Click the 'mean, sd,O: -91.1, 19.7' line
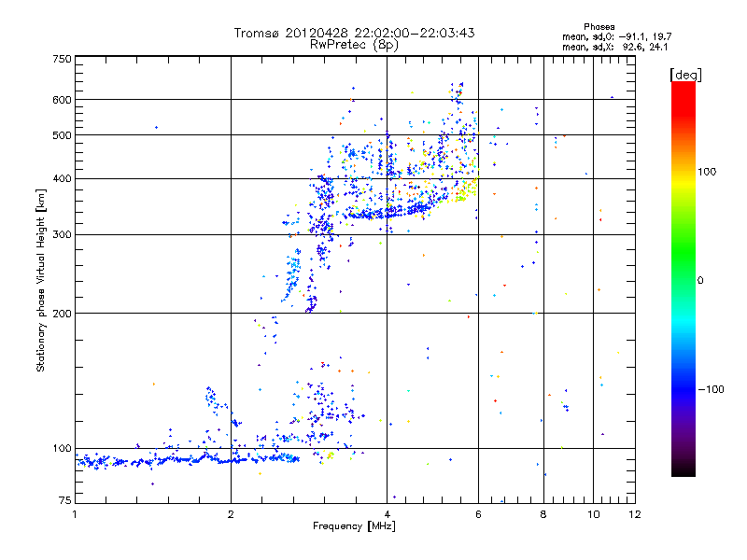This screenshot has height=560, width=747. 617,36
